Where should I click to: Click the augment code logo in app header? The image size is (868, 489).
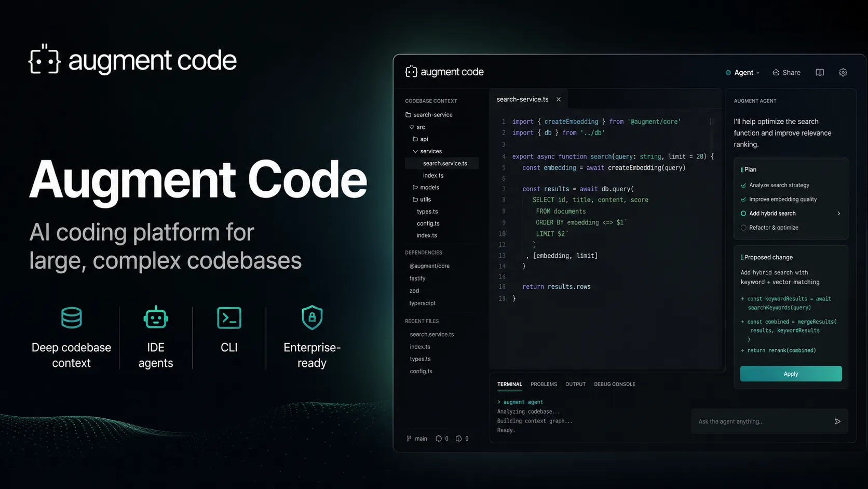[444, 72]
